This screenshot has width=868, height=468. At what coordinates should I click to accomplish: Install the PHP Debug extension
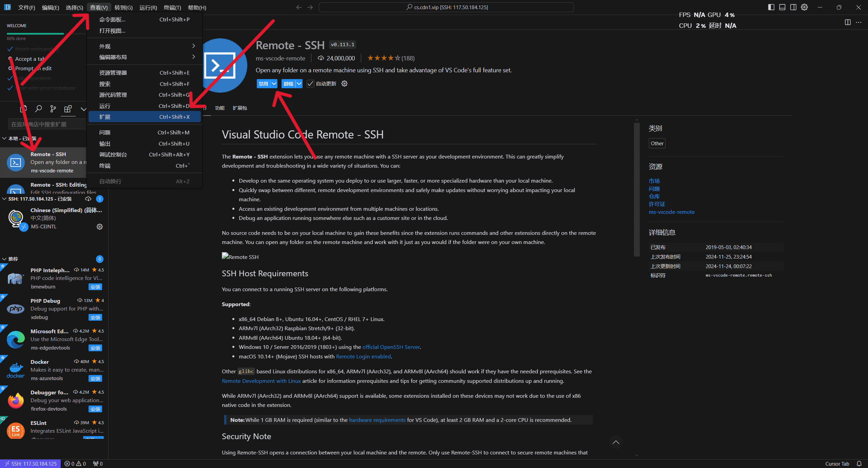pyautogui.click(x=95, y=318)
